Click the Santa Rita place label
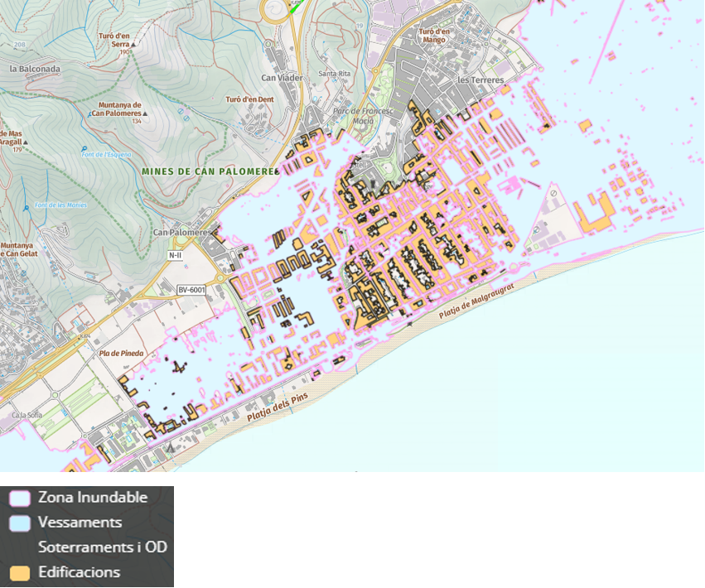The image size is (705, 588). [333, 74]
